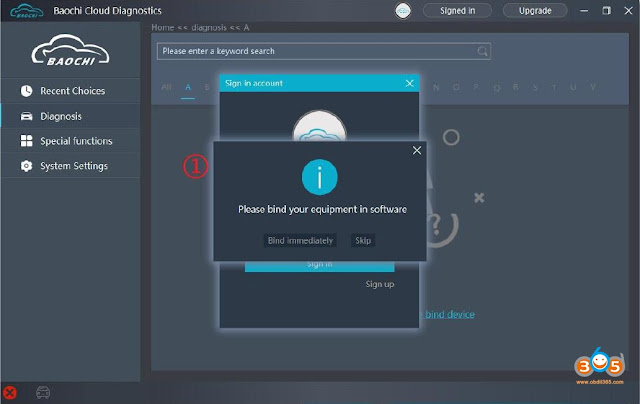Viewport: 640px width, 404px height.
Task: Click the vehicle status bar icon
Action: pyautogui.click(x=43, y=393)
